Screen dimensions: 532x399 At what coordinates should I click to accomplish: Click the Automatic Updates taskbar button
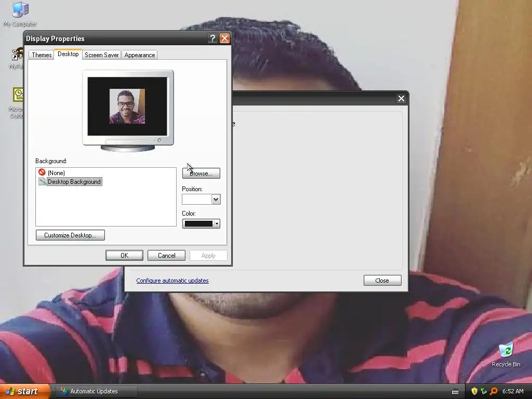tap(96, 391)
